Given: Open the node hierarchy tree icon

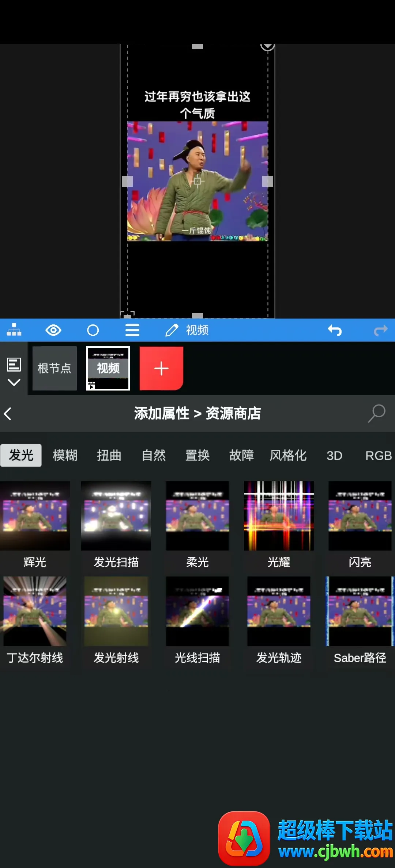Looking at the screenshot, I should click(x=14, y=330).
